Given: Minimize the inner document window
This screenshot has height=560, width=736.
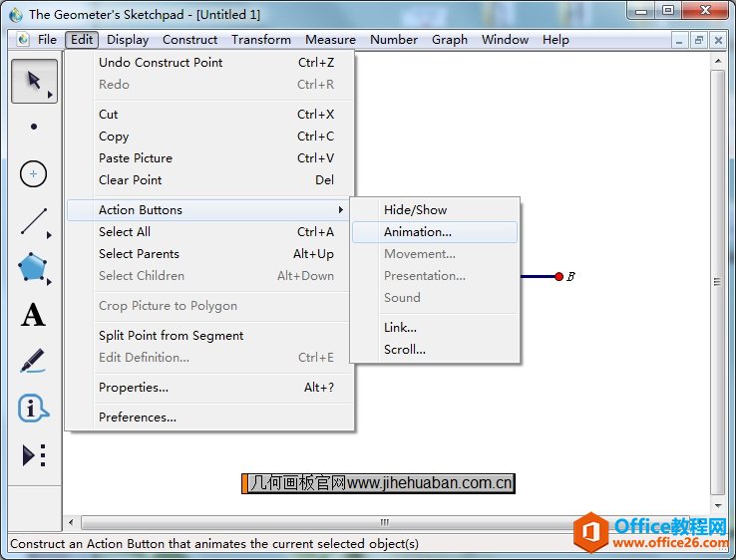Looking at the screenshot, I should click(679, 40).
